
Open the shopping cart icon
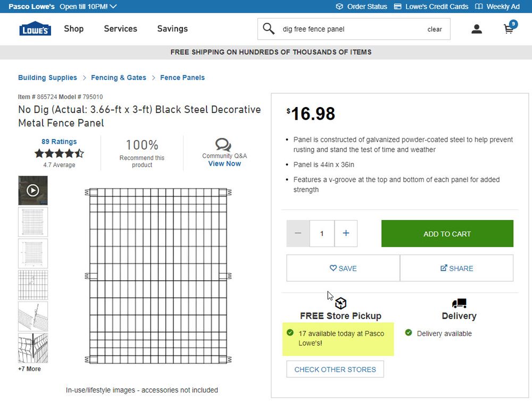509,29
